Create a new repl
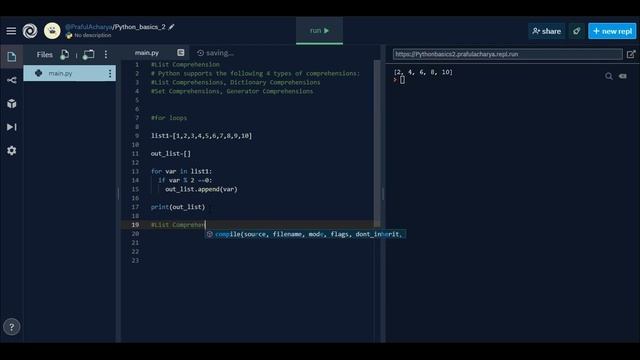 (612, 31)
